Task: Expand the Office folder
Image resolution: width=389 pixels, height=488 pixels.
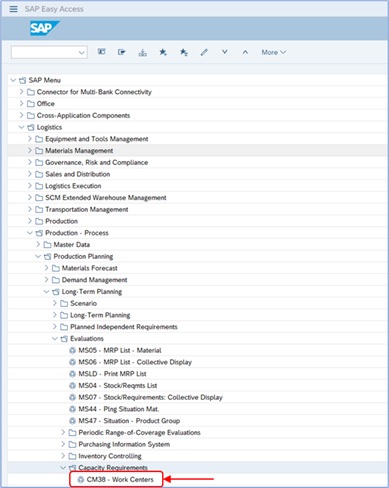Action: click(x=22, y=103)
